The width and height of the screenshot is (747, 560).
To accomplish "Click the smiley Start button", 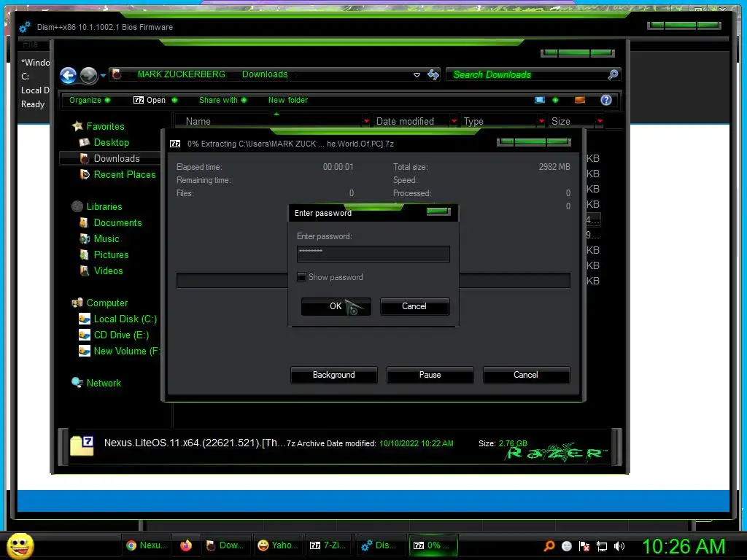I will click(20, 545).
